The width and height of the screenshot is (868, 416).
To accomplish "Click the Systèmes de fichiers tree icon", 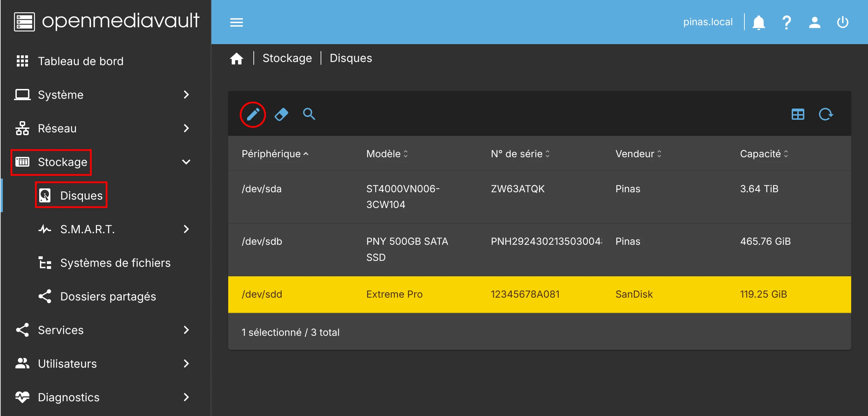I will click(45, 263).
